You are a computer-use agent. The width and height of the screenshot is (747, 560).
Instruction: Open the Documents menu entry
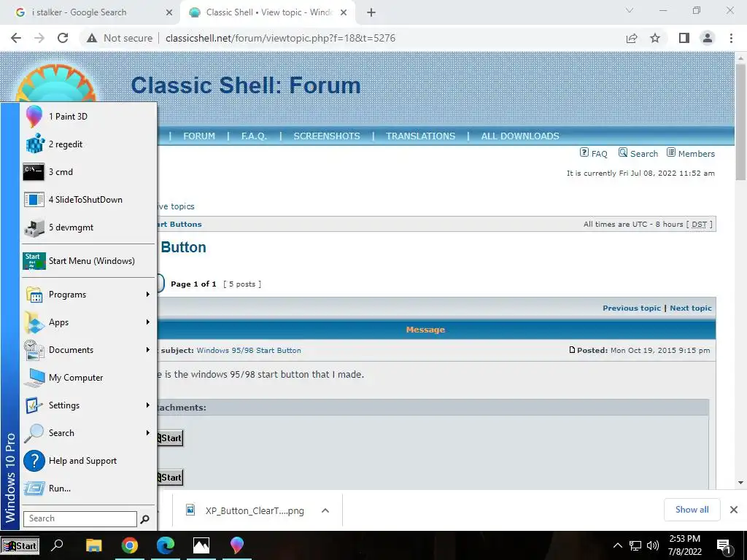(88, 350)
